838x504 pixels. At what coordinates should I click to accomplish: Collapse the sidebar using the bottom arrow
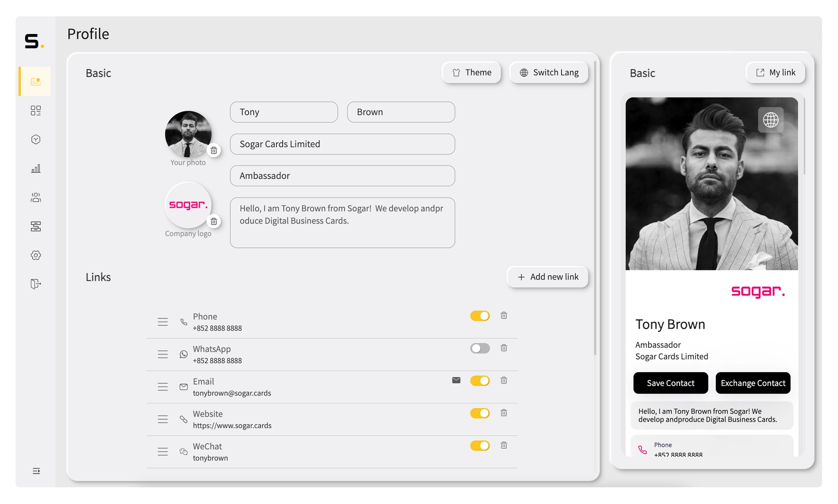tap(36, 471)
